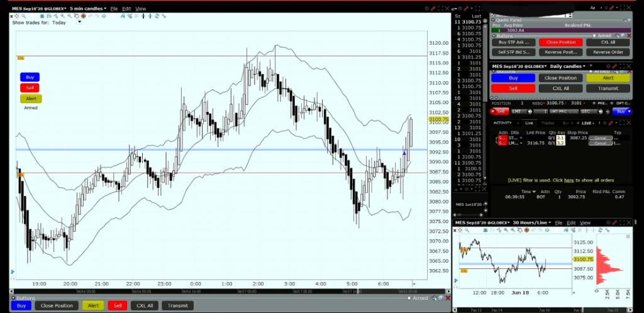Click the order quantity field showing 1
Viewport: 644px width, 313px height.
[x=541, y=112]
